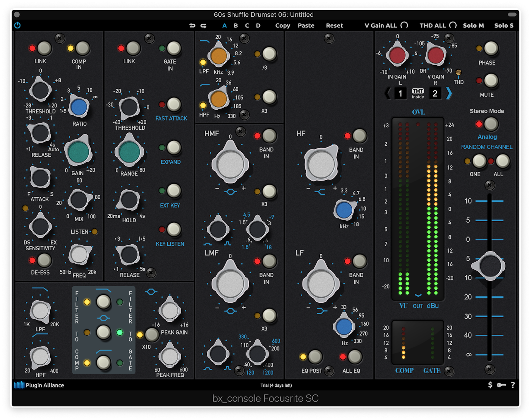
Task: Click Solo S in the toolbar
Action: [504, 25]
